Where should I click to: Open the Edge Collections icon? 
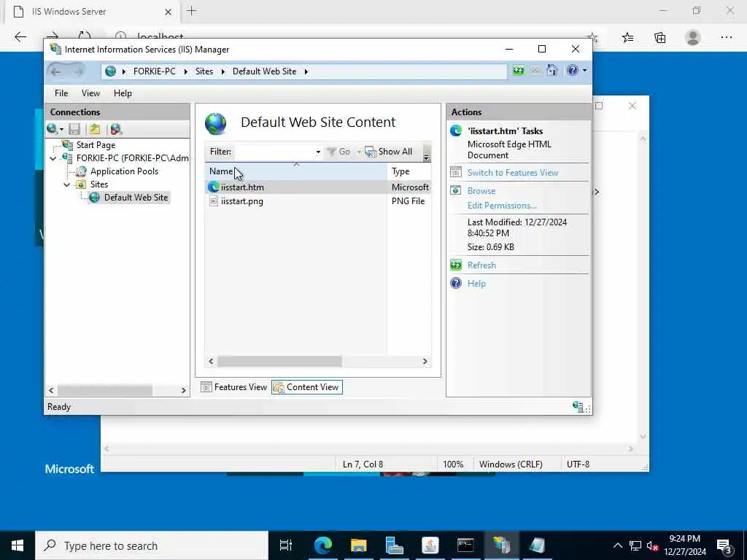pos(659,38)
